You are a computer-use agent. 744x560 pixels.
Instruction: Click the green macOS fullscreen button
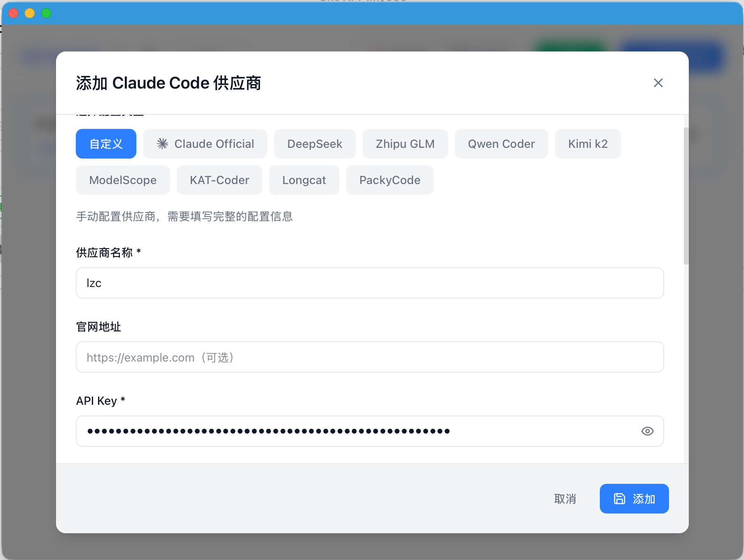tap(46, 13)
